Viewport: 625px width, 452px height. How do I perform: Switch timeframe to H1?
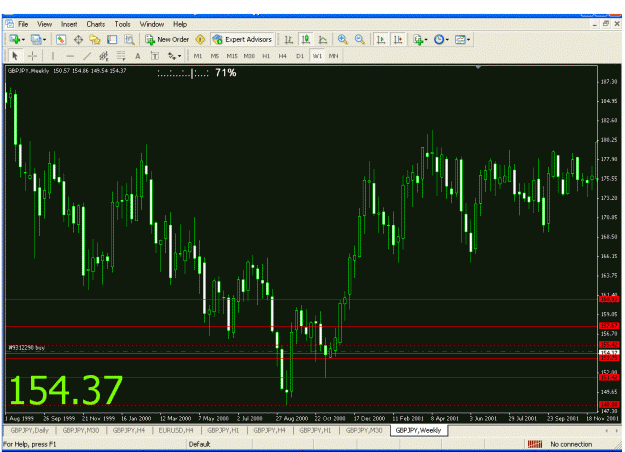266,56
